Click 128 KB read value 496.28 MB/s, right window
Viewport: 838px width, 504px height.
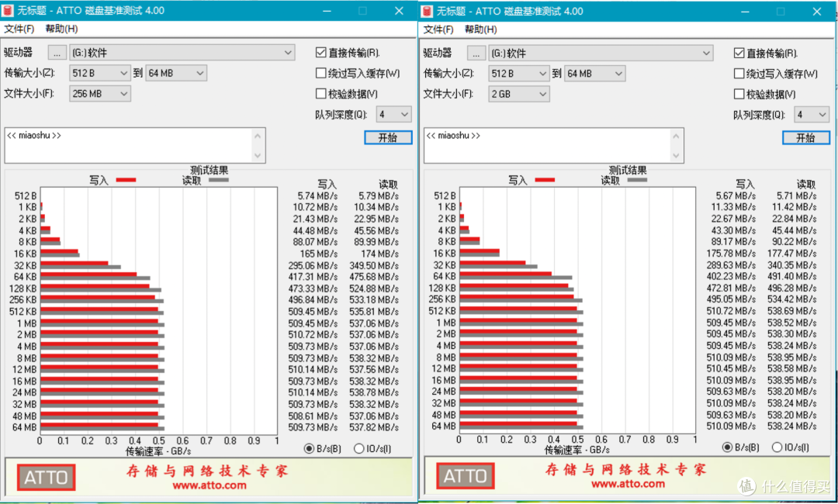point(792,288)
